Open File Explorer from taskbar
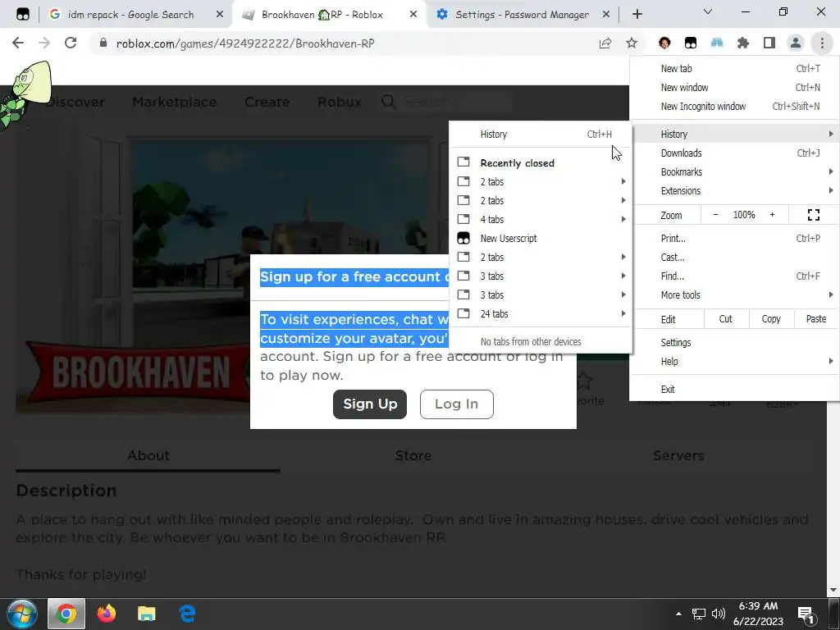840x630 pixels. coord(146,614)
